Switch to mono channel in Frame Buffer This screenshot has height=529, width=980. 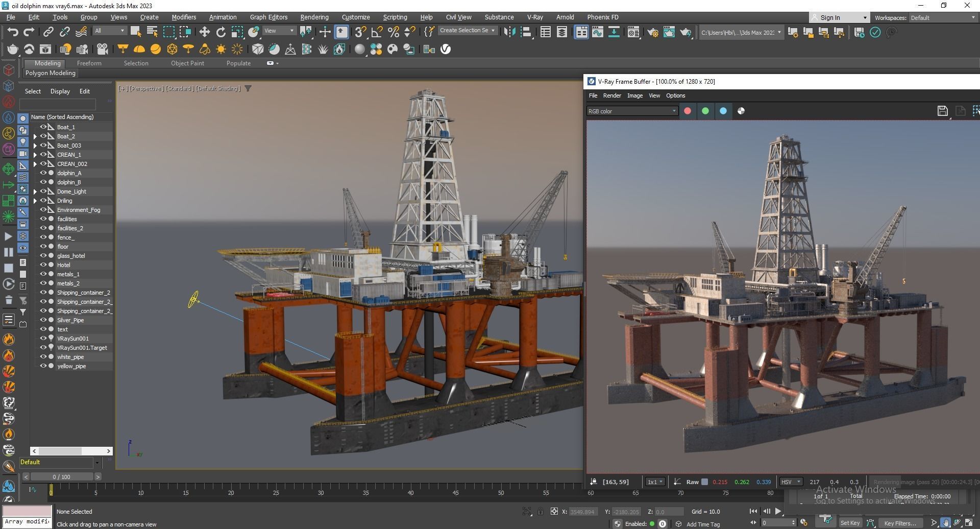pos(741,111)
